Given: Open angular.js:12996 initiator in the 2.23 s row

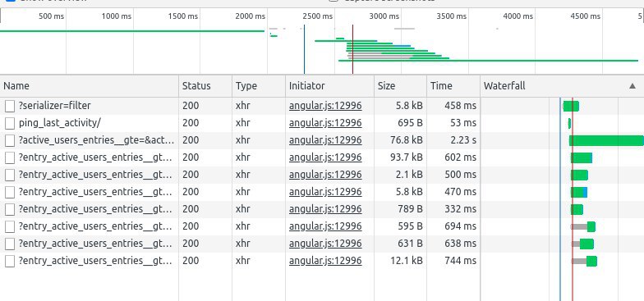Looking at the screenshot, I should coord(325,140).
